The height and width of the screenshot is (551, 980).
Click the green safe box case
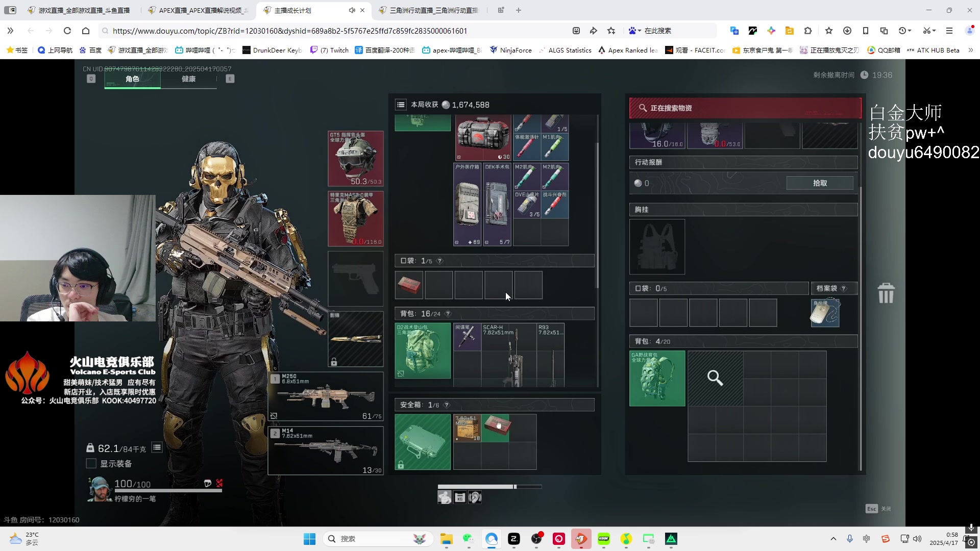[423, 442]
